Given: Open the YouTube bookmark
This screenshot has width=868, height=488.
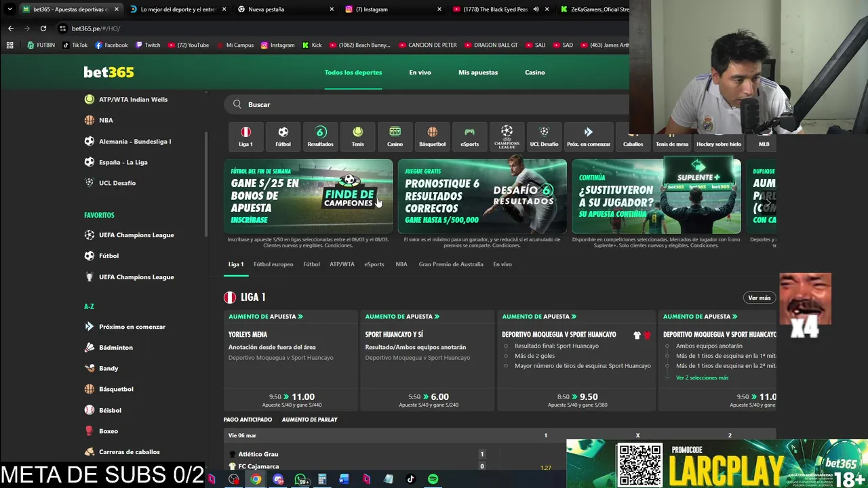Looking at the screenshot, I should click(189, 45).
